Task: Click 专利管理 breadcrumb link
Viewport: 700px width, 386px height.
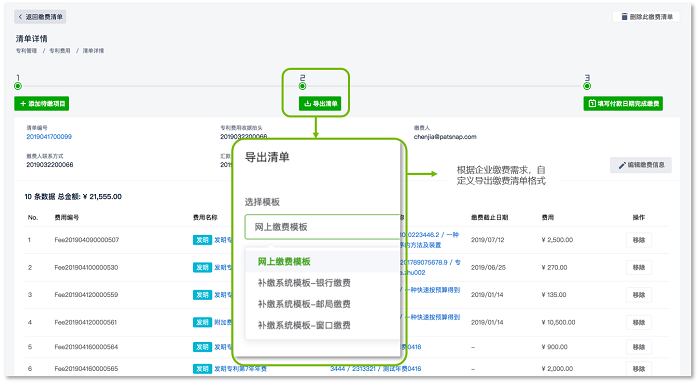Action: 27,51
